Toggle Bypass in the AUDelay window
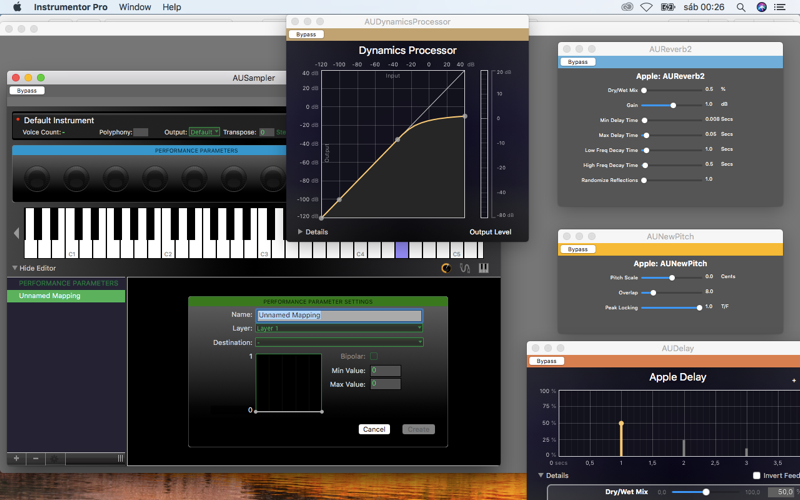This screenshot has height=500, width=800. click(546, 361)
